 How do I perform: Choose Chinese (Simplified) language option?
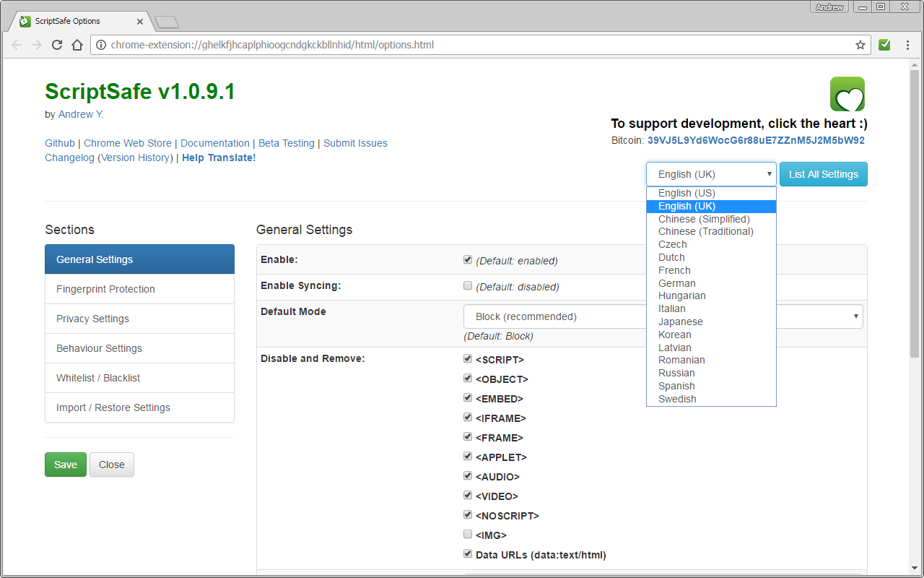[711, 219]
